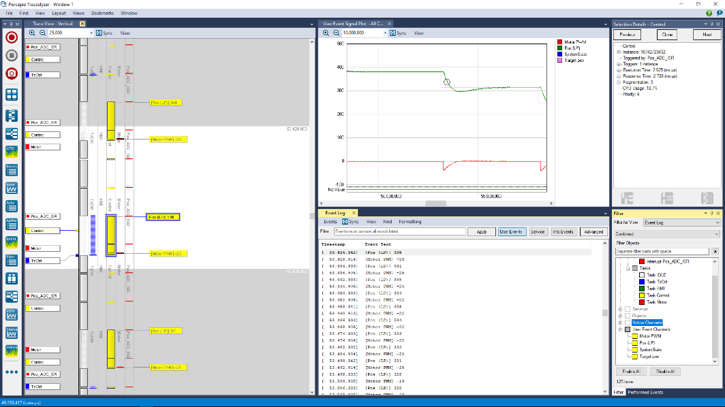
Task: Open the Window menu
Action: click(x=129, y=13)
